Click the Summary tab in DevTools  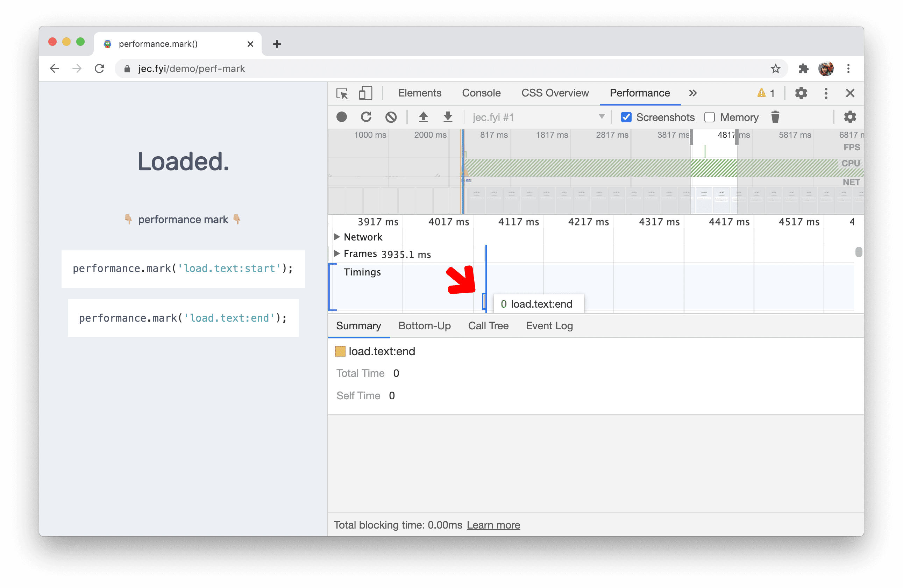(358, 325)
